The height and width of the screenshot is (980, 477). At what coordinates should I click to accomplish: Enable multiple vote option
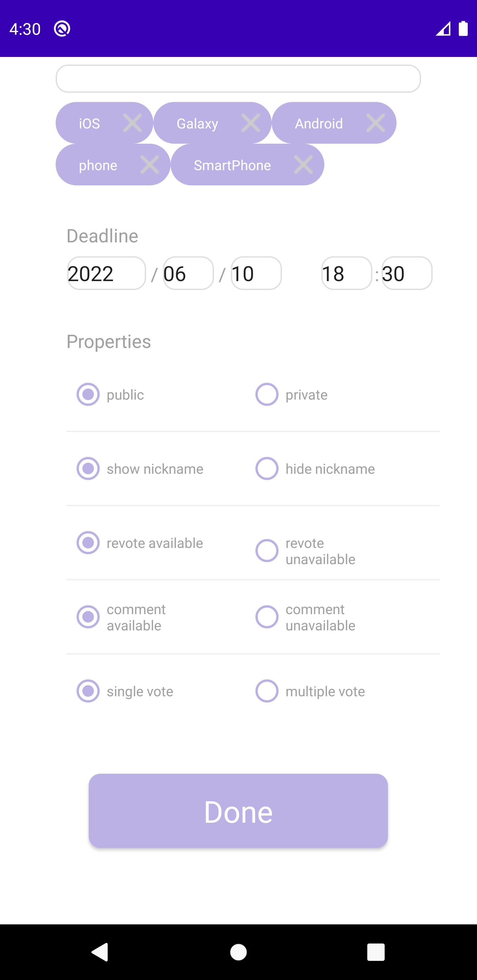pyautogui.click(x=267, y=691)
